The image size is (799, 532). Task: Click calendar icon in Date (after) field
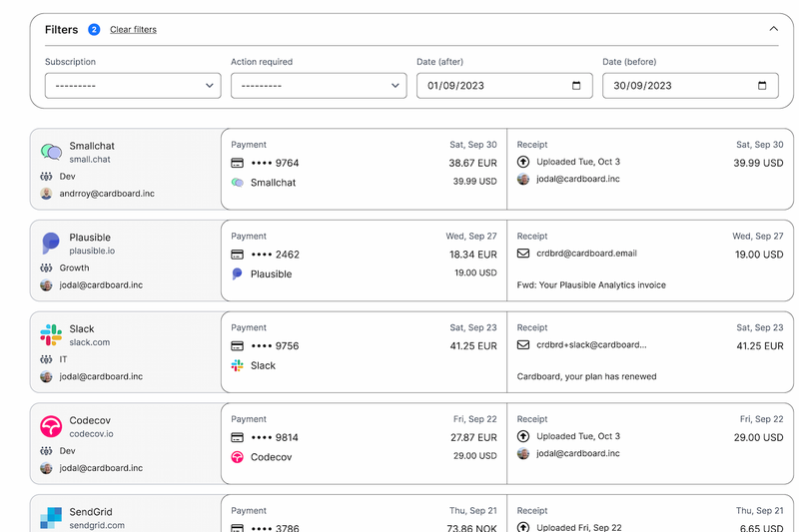coord(576,86)
